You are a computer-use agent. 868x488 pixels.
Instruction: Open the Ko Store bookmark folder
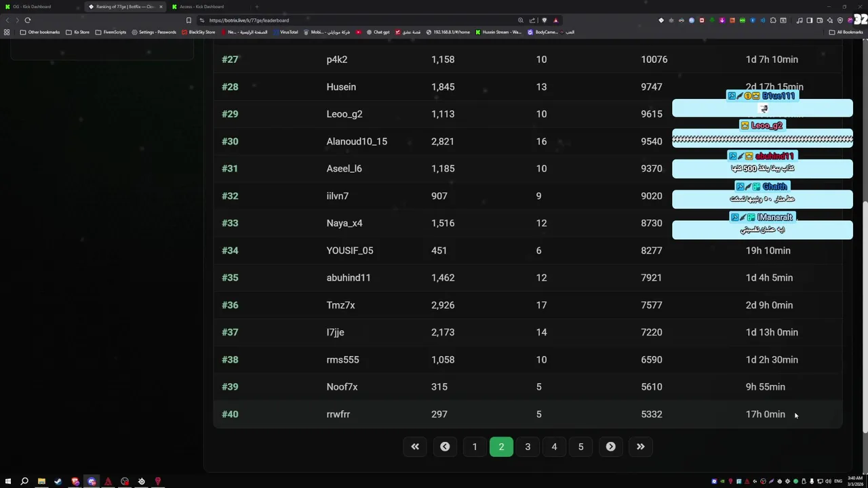[77, 32]
